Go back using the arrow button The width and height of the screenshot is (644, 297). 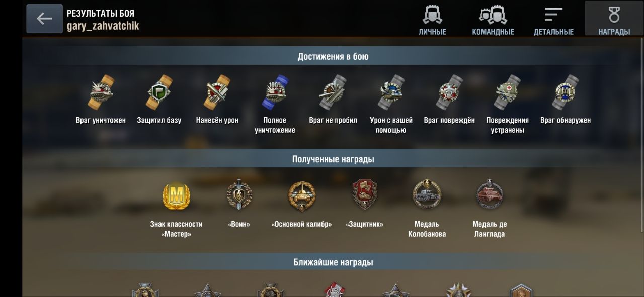click(x=44, y=19)
